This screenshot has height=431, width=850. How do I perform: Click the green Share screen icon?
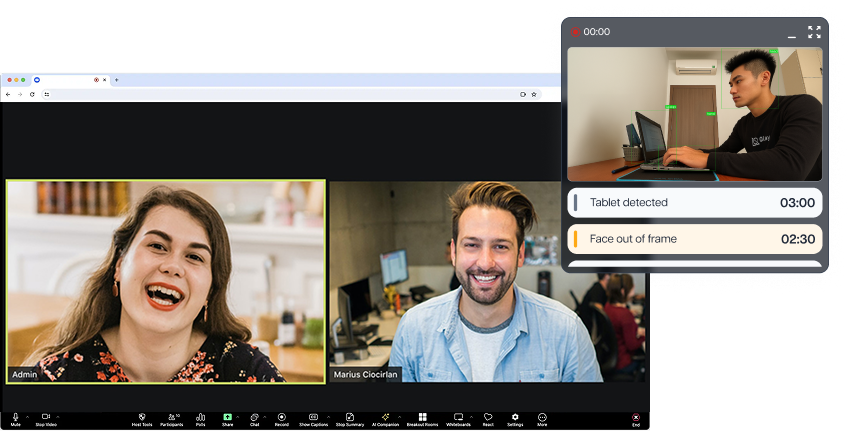tap(227, 417)
